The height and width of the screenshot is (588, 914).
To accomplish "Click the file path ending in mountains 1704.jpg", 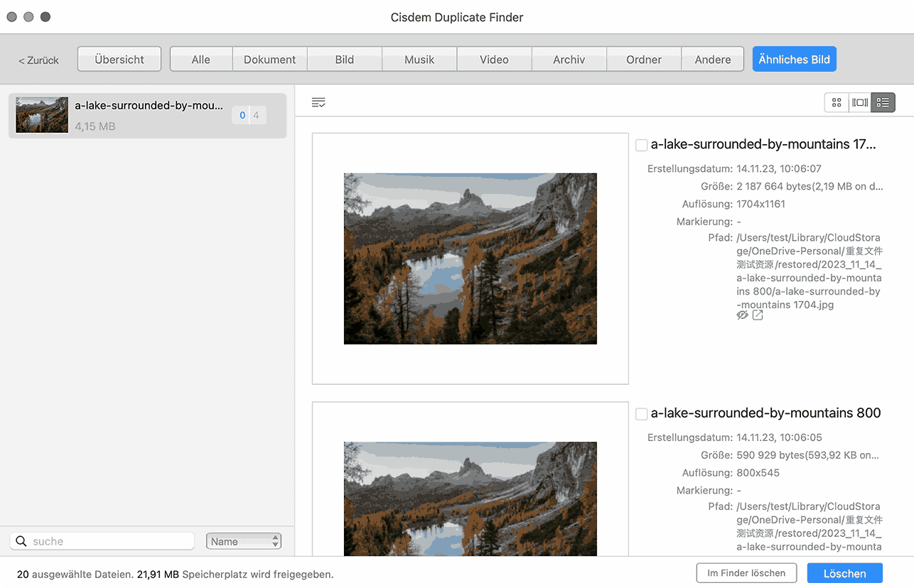I will pyautogui.click(x=810, y=271).
